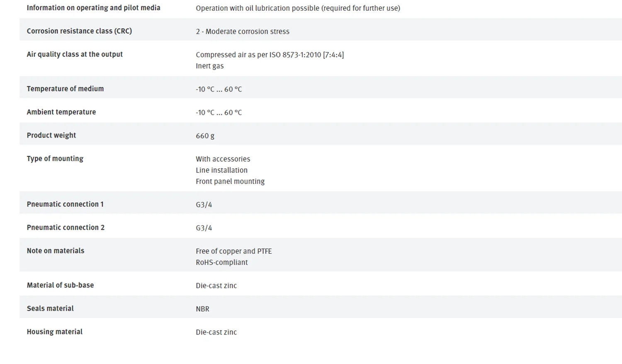
Task: Click the 'Free of copper and PTFE' text
Action: [x=233, y=251]
